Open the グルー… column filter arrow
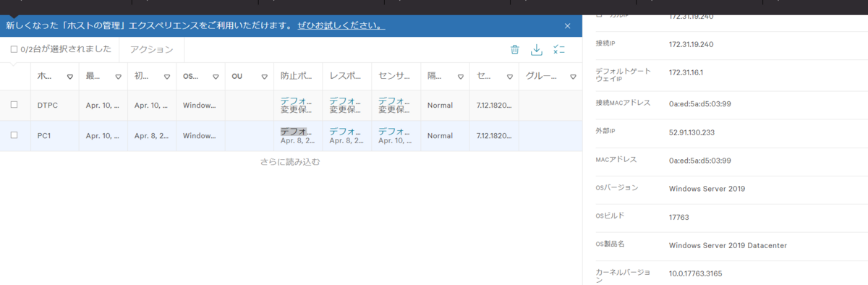This screenshot has width=868, height=285. [x=573, y=77]
